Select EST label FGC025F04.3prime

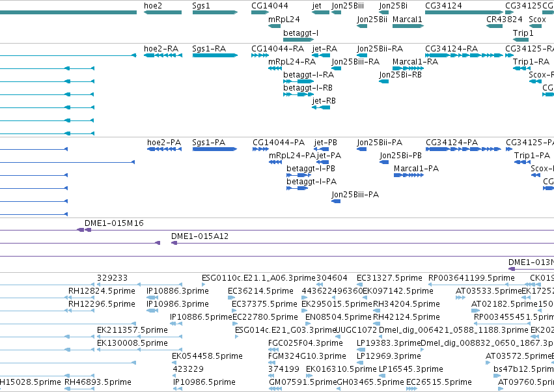point(305,343)
